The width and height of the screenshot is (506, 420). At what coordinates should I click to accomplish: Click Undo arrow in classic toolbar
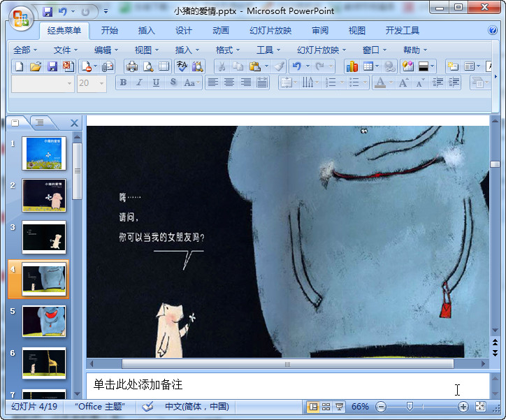coord(296,66)
